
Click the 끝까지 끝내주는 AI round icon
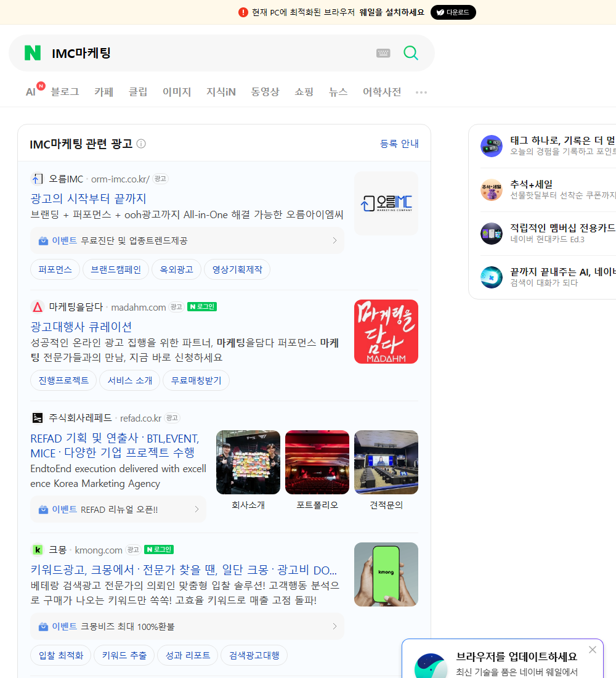pyautogui.click(x=492, y=277)
